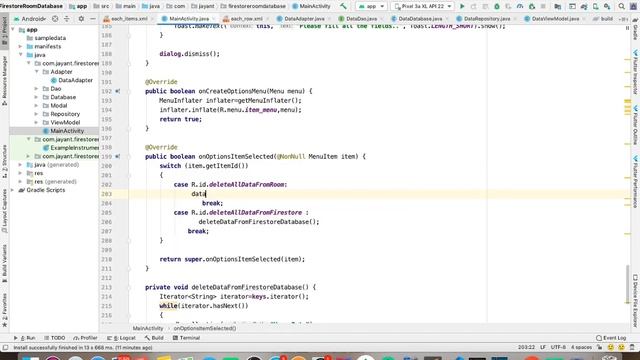Open the TODO tool window
The image size is (640, 360).
[x=55, y=338]
